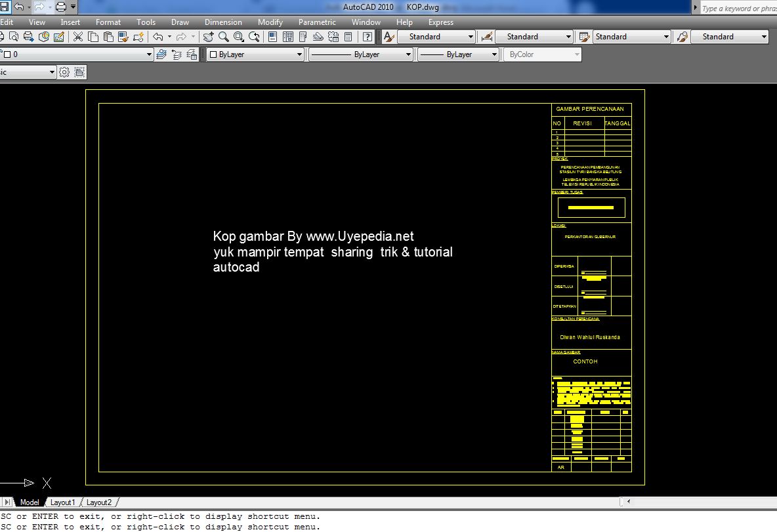Viewport: 777px width, 532px height.
Task: Open the linetype ByLayer dropdown
Action: click(361, 54)
